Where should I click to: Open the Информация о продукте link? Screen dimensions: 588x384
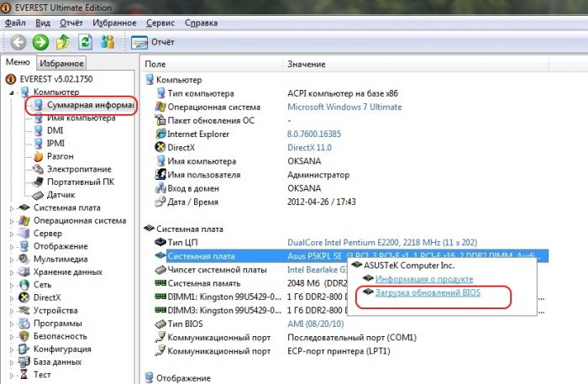(423, 279)
